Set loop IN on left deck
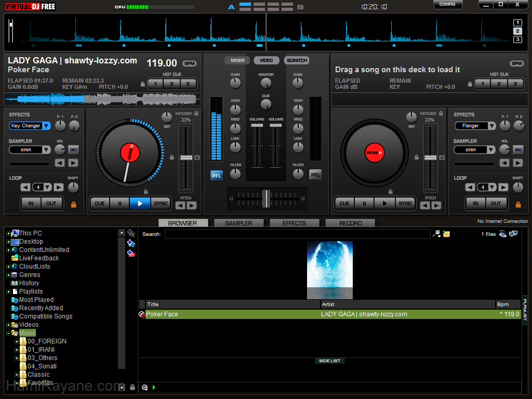This screenshot has width=532, height=399. coord(31,203)
